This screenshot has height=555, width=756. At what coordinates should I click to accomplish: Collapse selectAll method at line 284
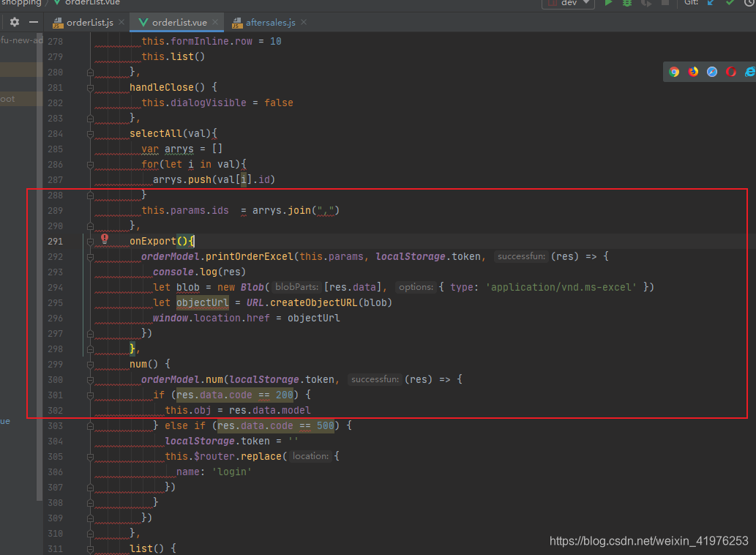tap(90, 134)
